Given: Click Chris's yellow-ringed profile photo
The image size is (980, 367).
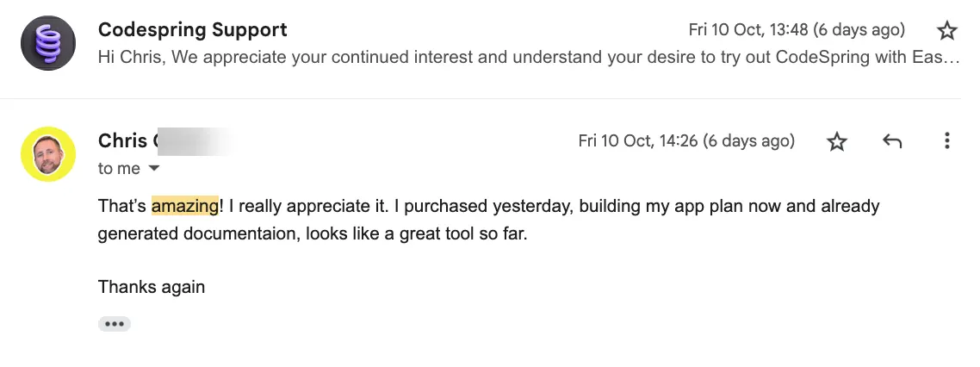Looking at the screenshot, I should point(48,154).
